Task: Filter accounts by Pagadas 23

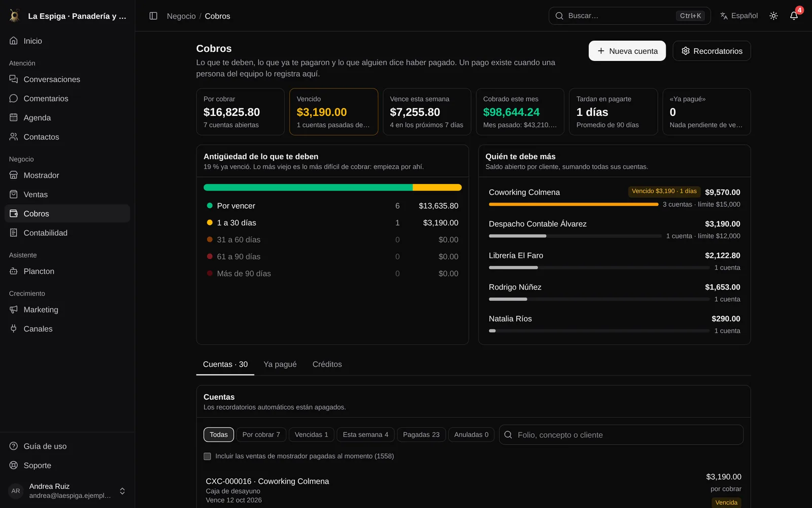Action: [x=421, y=435]
